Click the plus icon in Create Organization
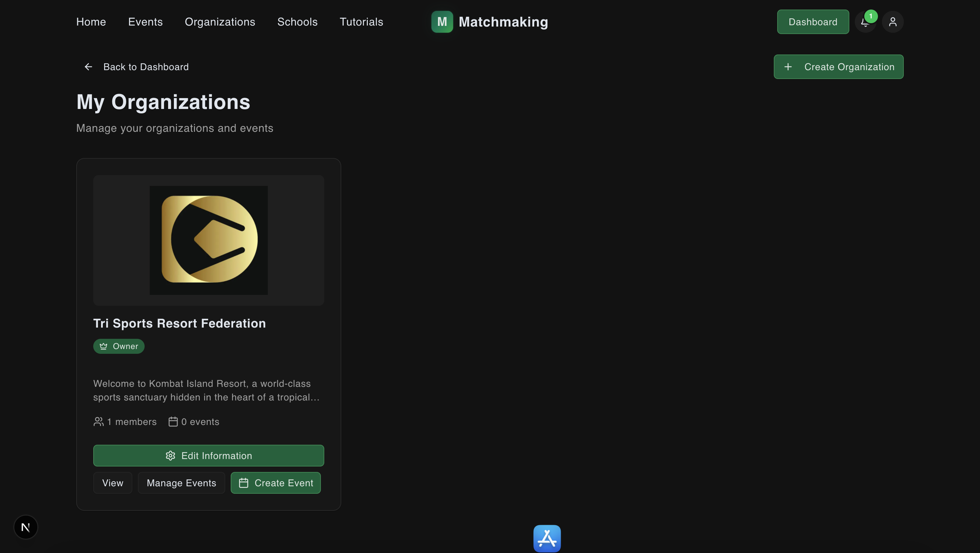This screenshot has width=980, height=553. (788, 67)
